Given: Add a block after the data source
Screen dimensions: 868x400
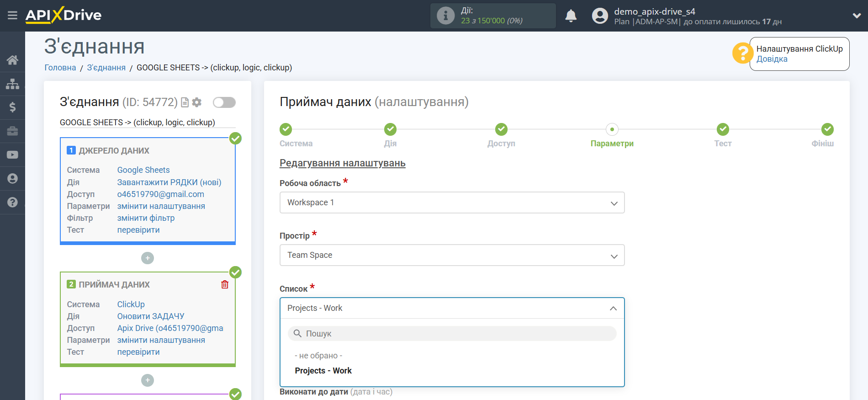Looking at the screenshot, I should click(148, 258).
